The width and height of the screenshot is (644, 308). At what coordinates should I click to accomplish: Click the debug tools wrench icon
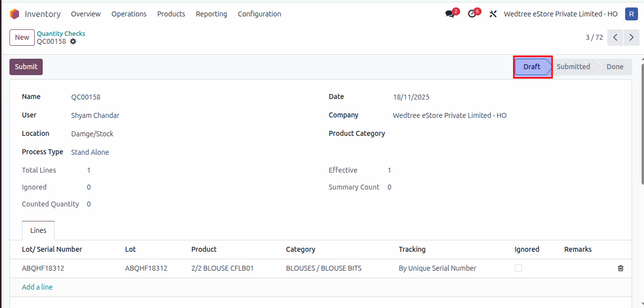click(493, 14)
